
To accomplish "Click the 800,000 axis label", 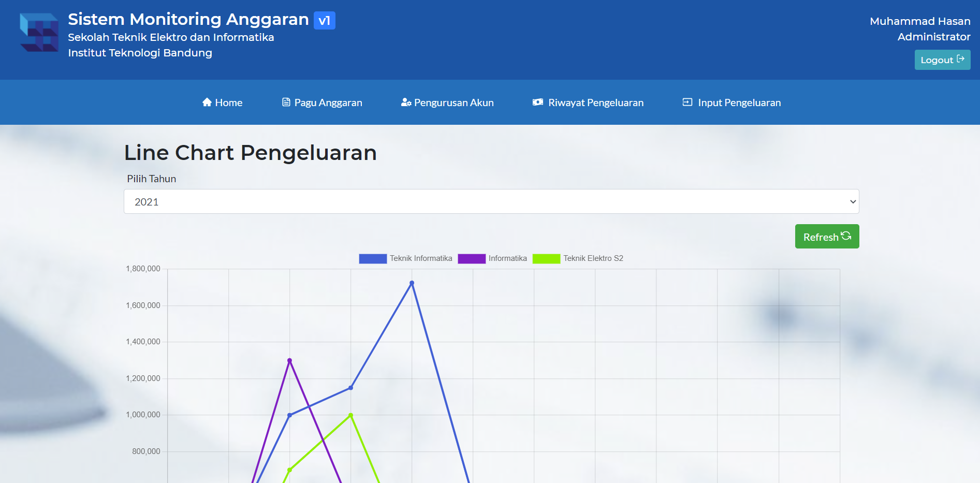I will pos(146,451).
